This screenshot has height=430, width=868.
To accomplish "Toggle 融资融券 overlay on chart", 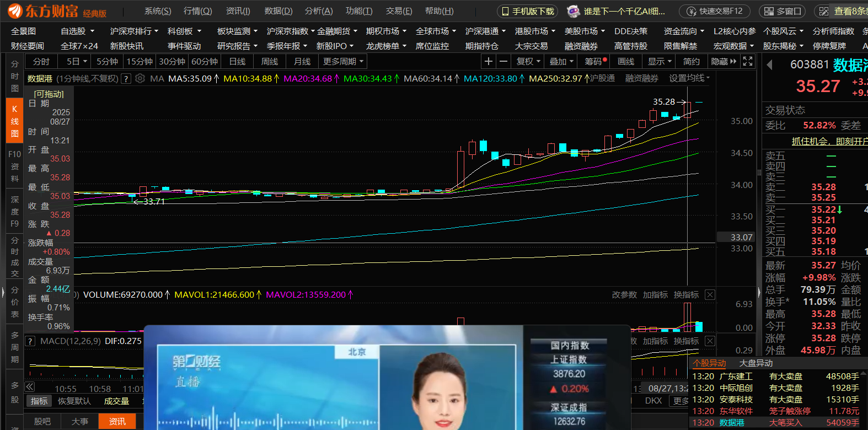I will click(x=642, y=78).
